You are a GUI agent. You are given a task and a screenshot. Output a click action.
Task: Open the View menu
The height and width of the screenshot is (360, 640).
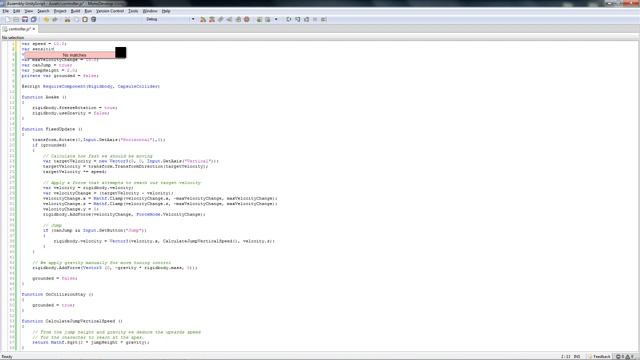(29, 11)
